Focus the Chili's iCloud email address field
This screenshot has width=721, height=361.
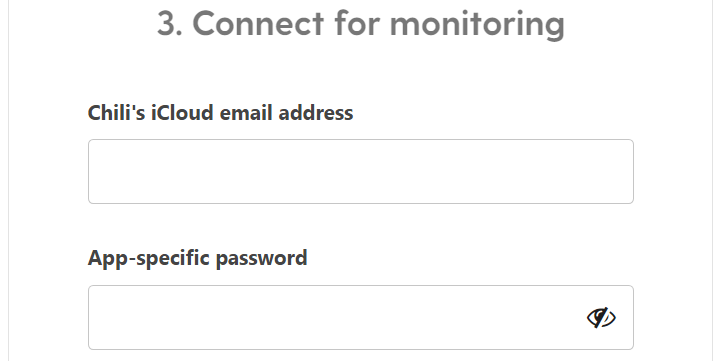[x=361, y=172]
